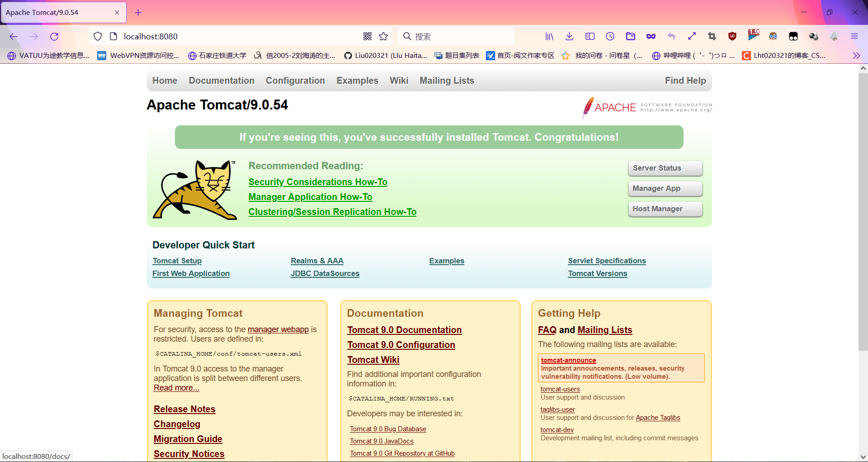Go back to the previous page
868x462 pixels.
pyautogui.click(x=14, y=37)
